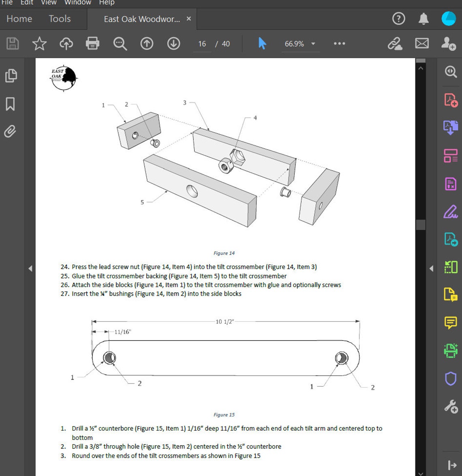Click the page number input field
462x476 pixels.
201,44
